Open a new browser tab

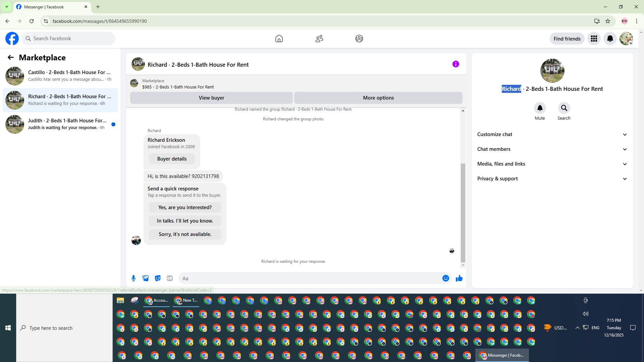[98, 7]
